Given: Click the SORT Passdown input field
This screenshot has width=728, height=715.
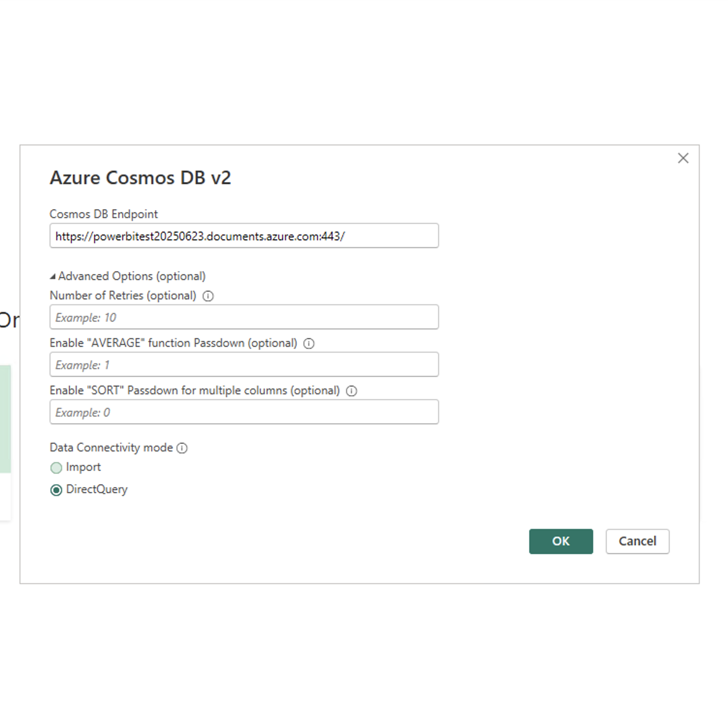Looking at the screenshot, I should [244, 412].
